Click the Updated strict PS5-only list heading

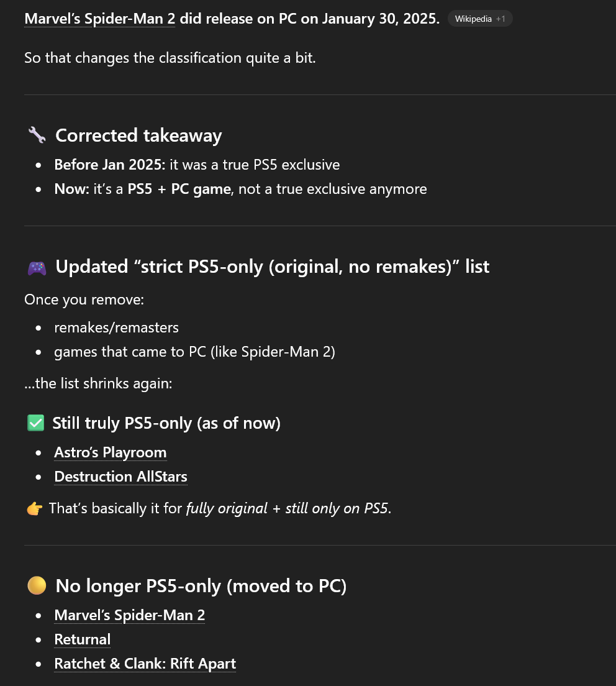coord(272,267)
